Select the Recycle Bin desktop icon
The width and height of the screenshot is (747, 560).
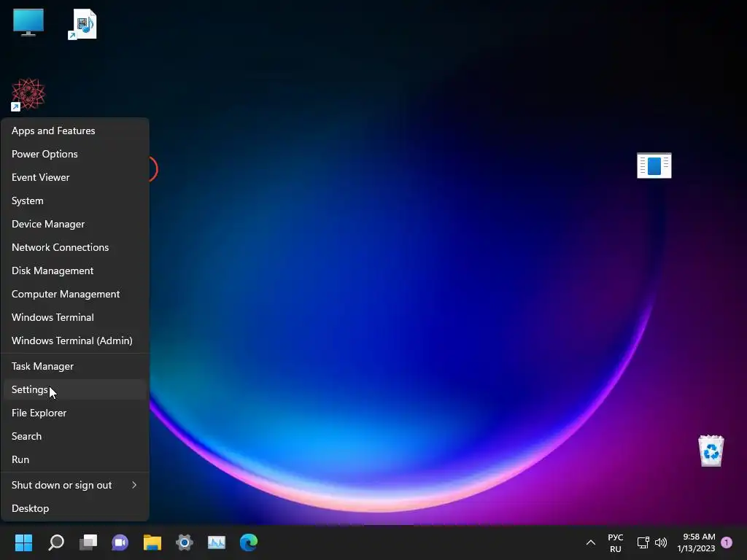(711, 451)
